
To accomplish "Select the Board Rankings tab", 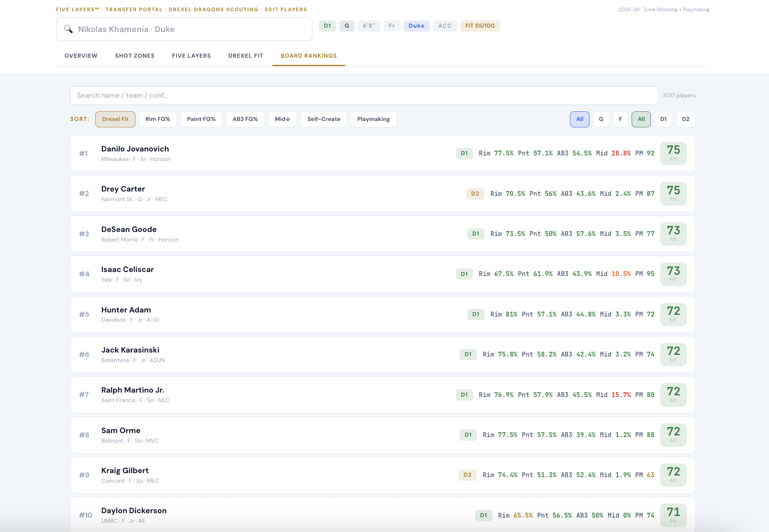I will click(x=309, y=56).
